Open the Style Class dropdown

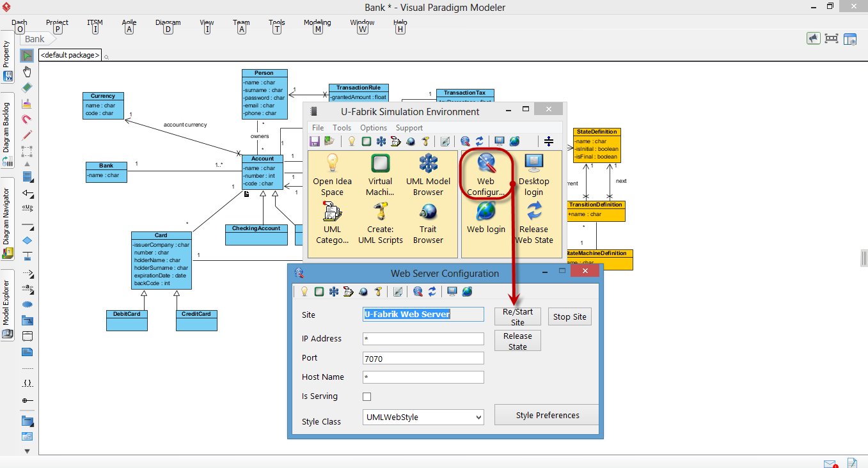coord(423,417)
